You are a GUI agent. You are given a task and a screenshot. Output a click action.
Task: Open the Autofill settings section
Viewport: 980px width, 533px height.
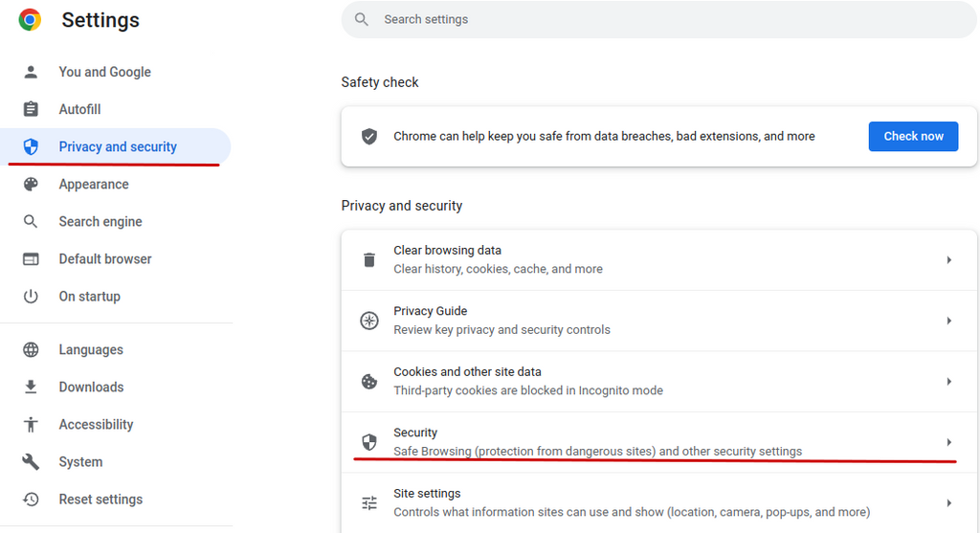(116, 109)
